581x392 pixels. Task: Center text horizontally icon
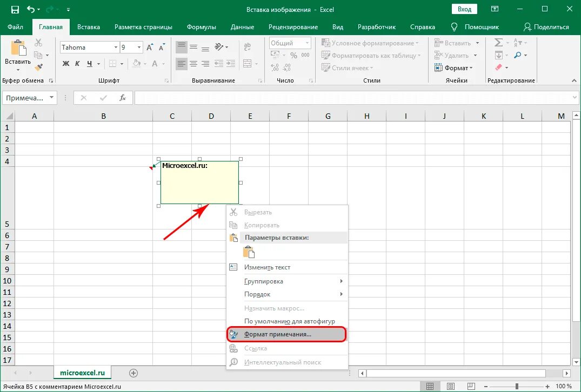pos(193,64)
